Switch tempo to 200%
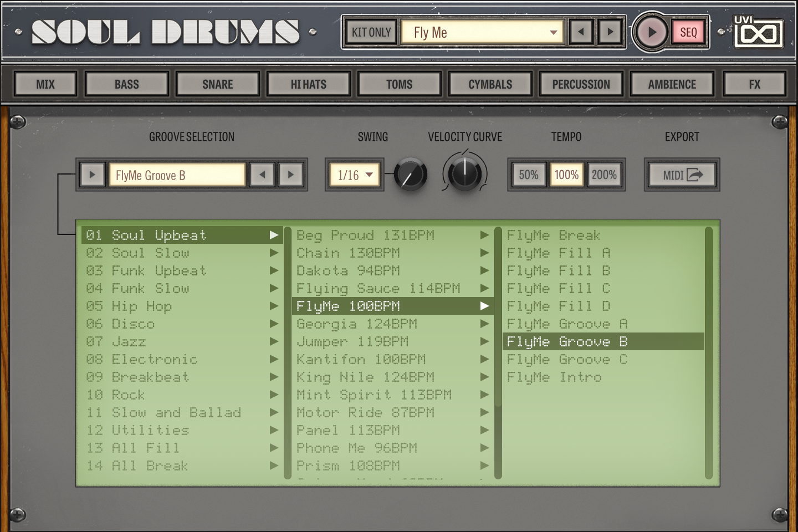 tap(603, 175)
